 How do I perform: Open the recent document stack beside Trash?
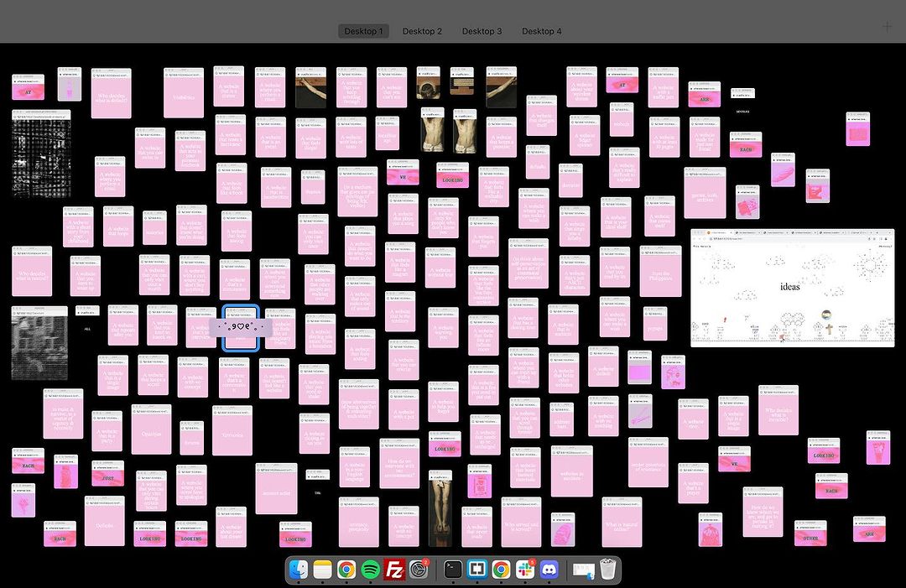[583, 570]
